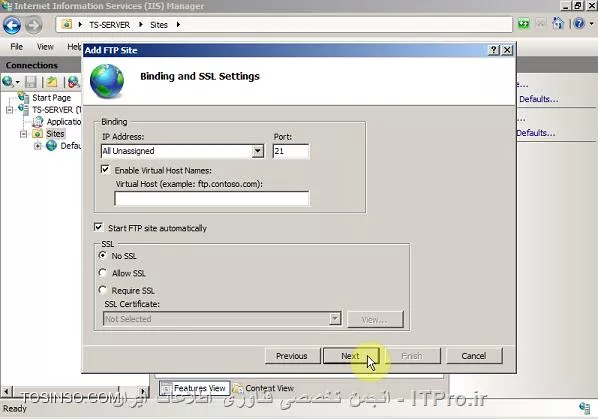This screenshot has height=419, width=598.
Task: Click the Delete Connection icon in Connections toolbar
Action: (x=74, y=82)
